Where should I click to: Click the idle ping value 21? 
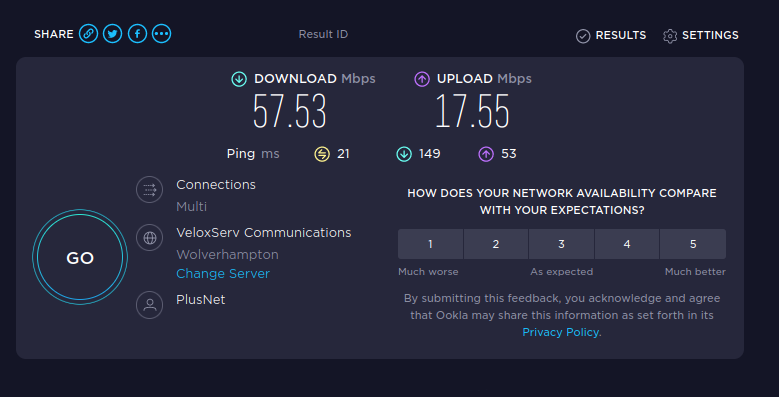tap(343, 154)
